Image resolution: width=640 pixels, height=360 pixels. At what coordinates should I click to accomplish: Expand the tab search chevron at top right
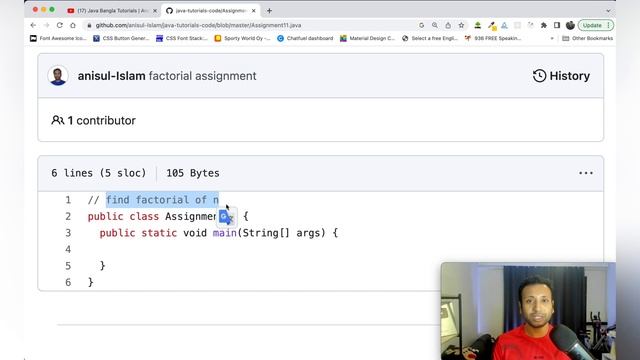pos(608,11)
